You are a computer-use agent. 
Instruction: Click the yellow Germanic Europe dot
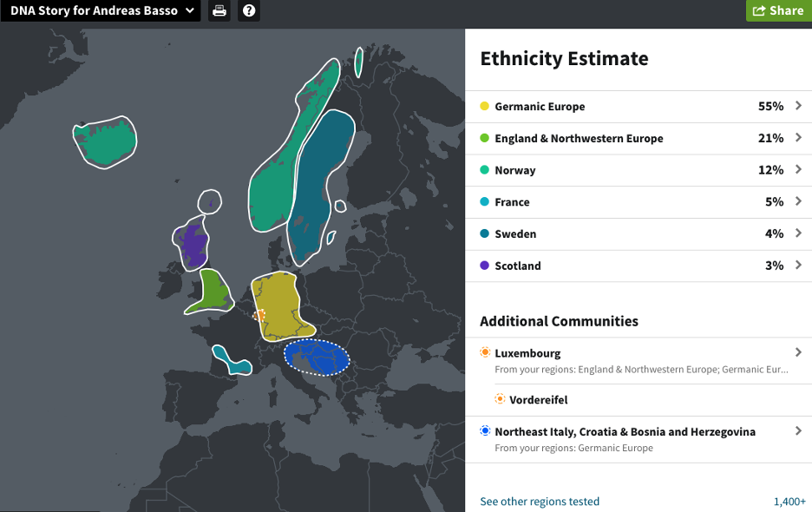(x=484, y=106)
